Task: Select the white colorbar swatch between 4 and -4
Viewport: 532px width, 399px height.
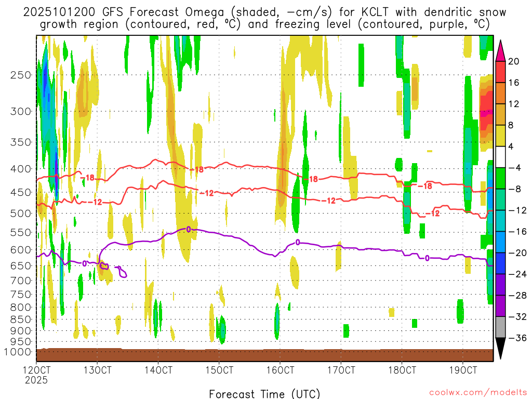Action: pyautogui.click(x=500, y=157)
